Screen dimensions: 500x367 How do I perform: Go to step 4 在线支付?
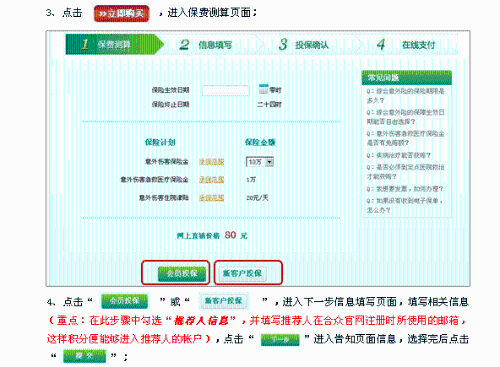[406, 45]
